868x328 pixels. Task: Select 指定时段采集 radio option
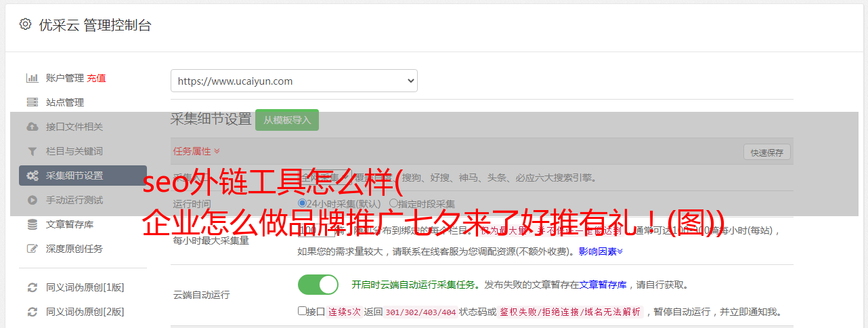393,203
